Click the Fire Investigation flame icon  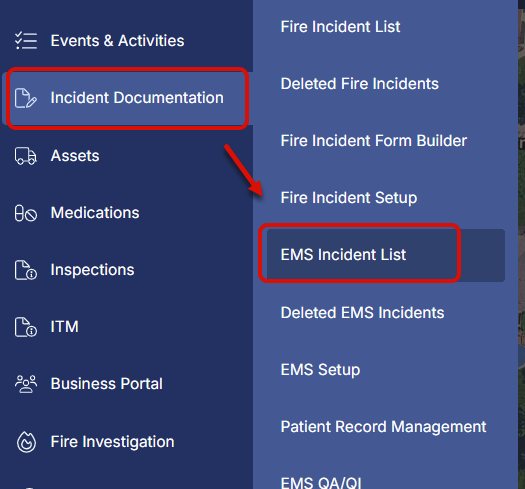point(26,442)
